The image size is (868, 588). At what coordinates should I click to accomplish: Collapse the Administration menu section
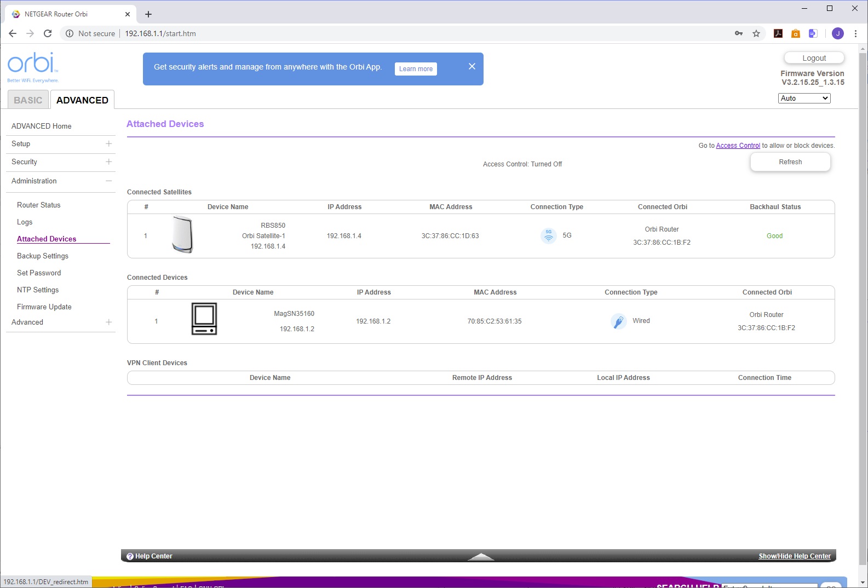(108, 181)
